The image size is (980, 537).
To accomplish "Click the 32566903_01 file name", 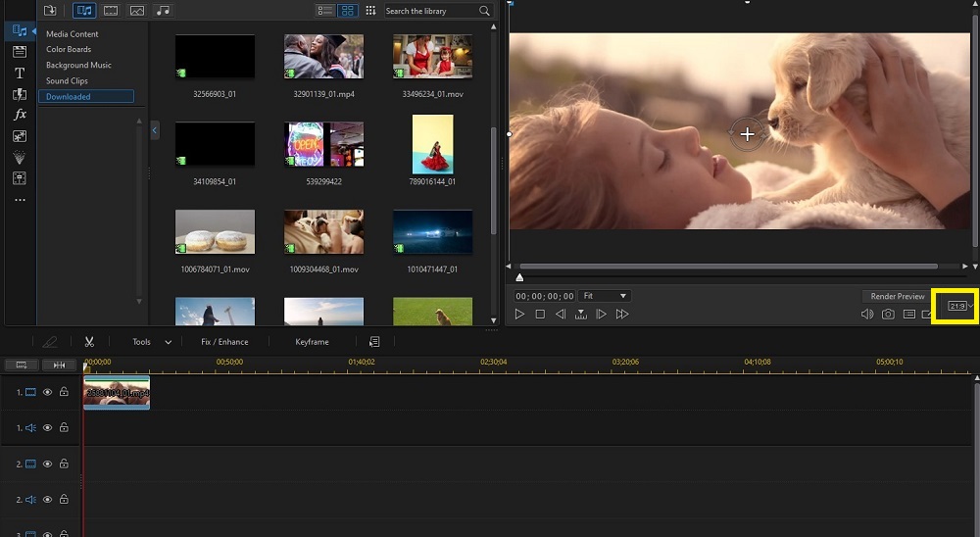I will tap(215, 94).
